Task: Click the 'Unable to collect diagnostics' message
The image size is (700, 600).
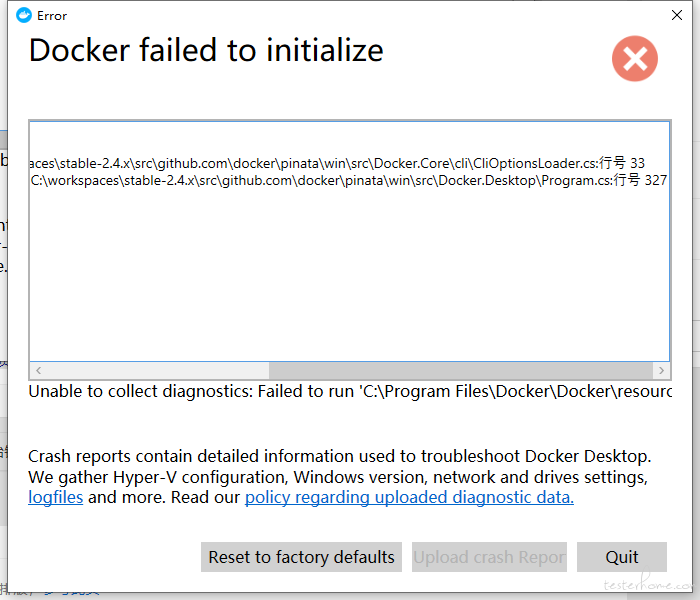Action: tap(350, 392)
